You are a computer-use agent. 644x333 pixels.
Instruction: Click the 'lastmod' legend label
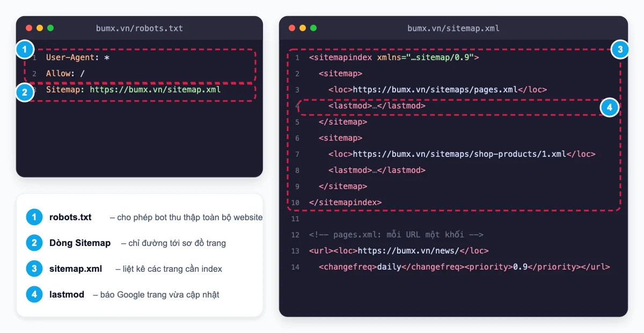pyautogui.click(x=67, y=295)
